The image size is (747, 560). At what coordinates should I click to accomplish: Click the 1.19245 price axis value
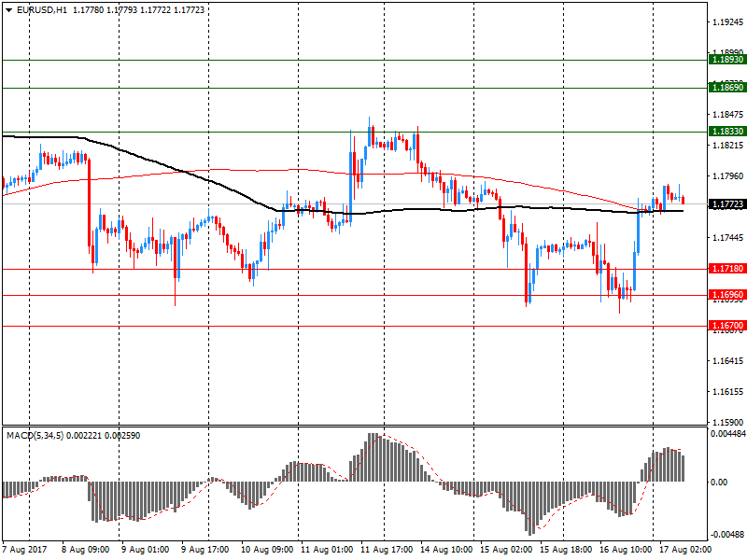(x=727, y=21)
